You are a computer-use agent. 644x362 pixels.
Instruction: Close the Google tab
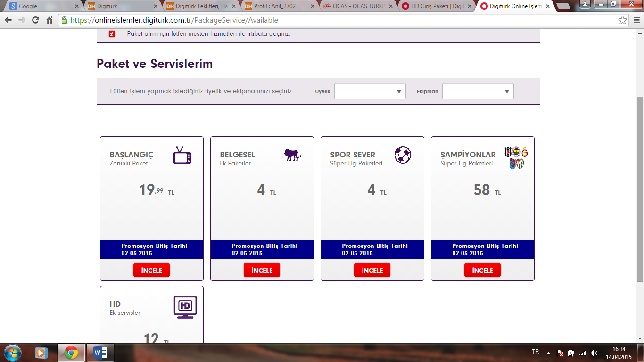point(77,6)
